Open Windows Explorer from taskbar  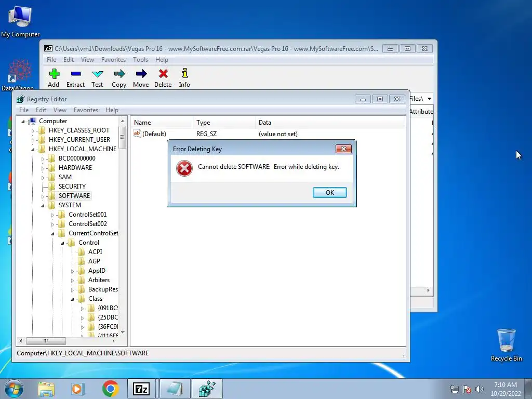point(46,389)
